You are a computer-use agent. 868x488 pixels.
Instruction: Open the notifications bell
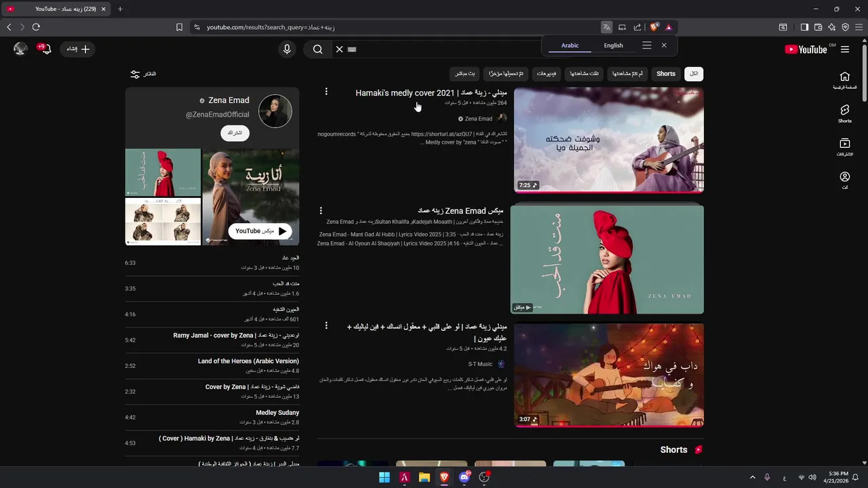pyautogui.click(x=45, y=49)
